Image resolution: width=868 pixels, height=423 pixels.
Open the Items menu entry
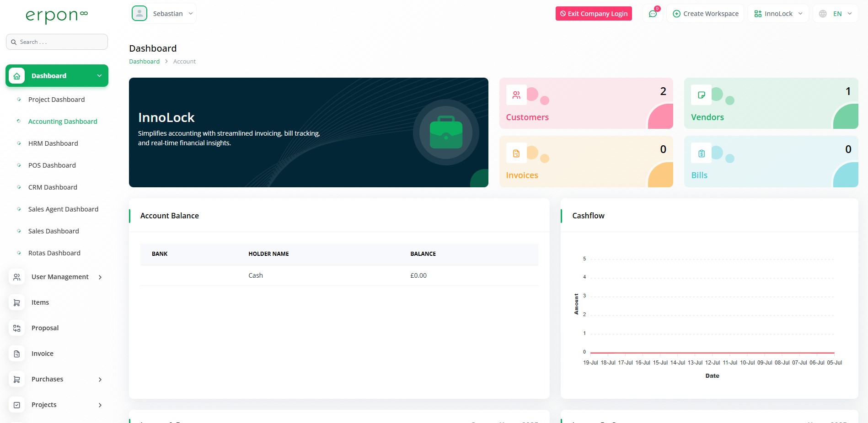pyautogui.click(x=40, y=302)
